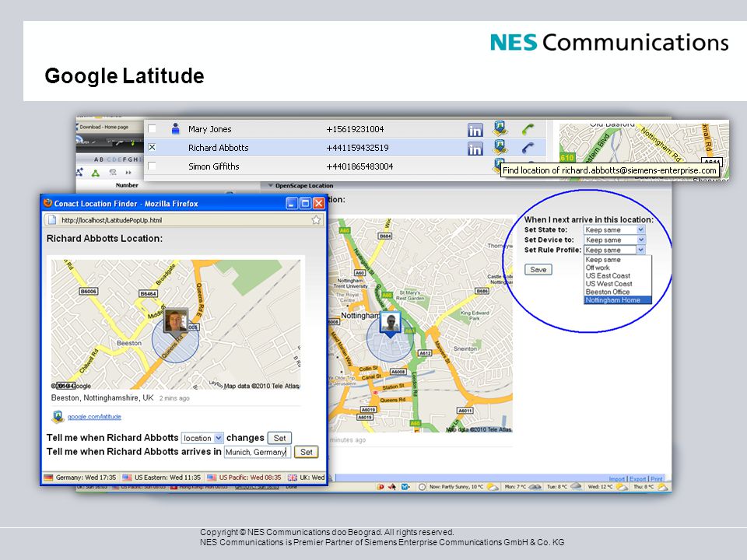747x560 pixels.
Task: Click Set button next to Munich, Germany
Action: click(x=307, y=452)
